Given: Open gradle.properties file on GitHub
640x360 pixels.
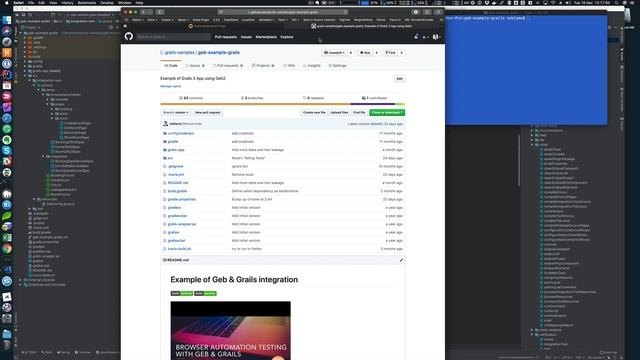Looking at the screenshot, I should [182, 199].
